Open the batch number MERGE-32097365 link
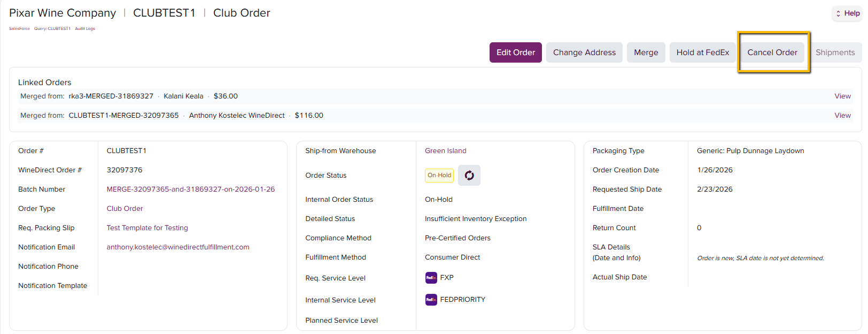The width and height of the screenshot is (868, 334). pos(191,189)
